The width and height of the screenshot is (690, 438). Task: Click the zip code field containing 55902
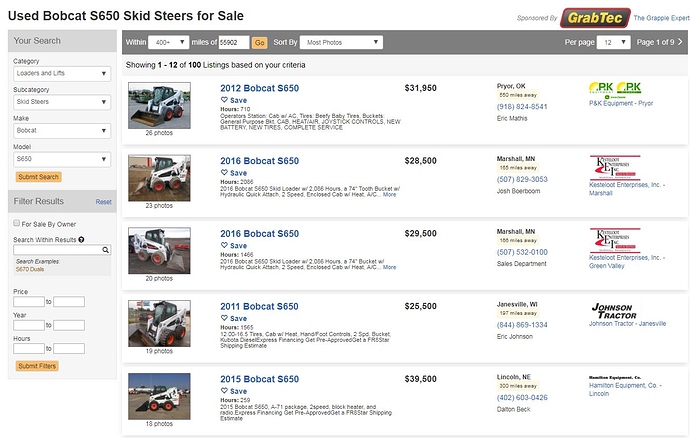point(234,42)
